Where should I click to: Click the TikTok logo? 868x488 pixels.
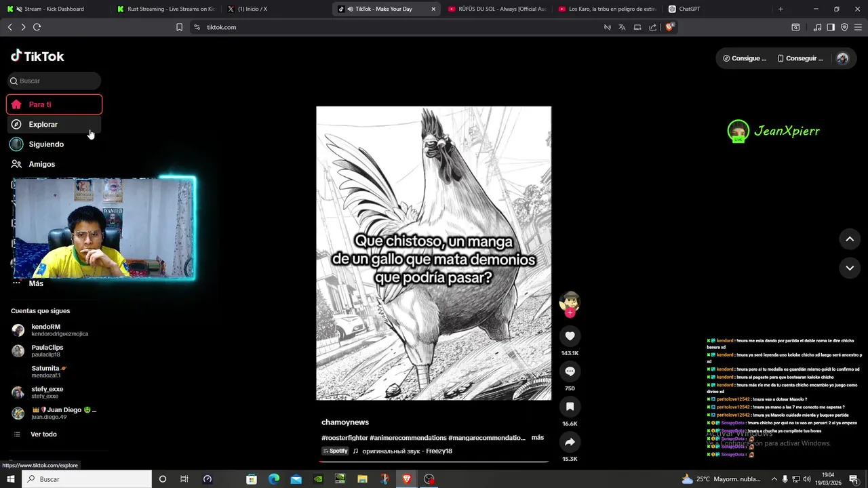pyautogui.click(x=37, y=56)
